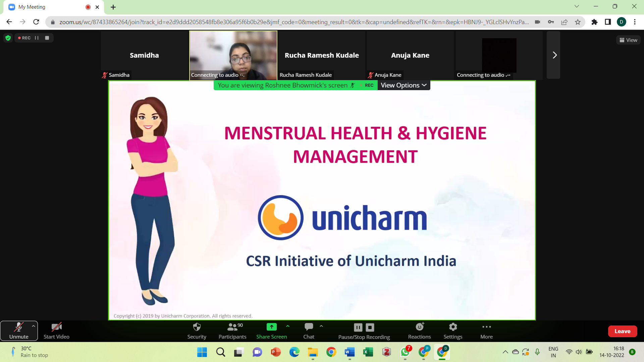The height and width of the screenshot is (362, 644).
Task: Open Task View on the taskbar
Action: [238, 352]
